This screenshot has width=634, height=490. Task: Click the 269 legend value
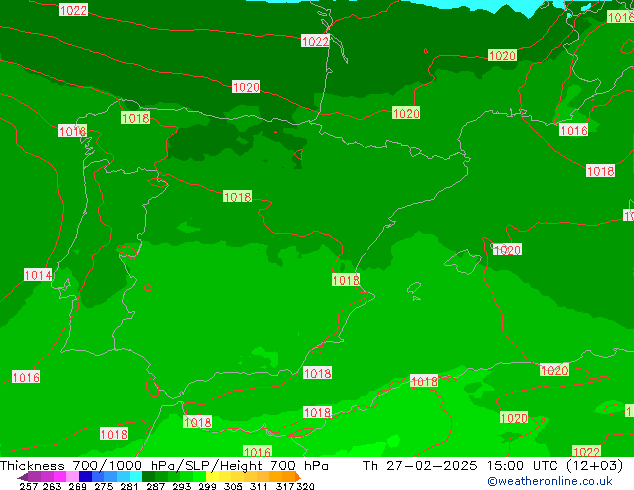77,486
